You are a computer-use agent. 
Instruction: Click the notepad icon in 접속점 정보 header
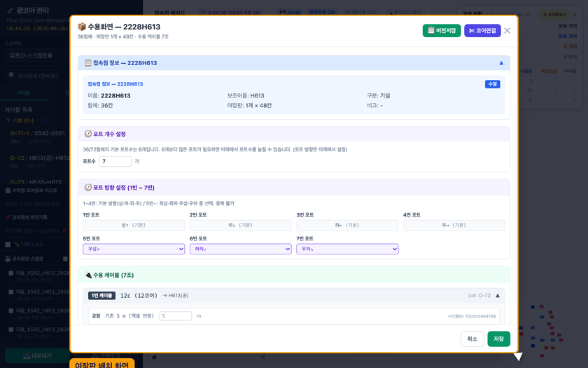(87, 62)
